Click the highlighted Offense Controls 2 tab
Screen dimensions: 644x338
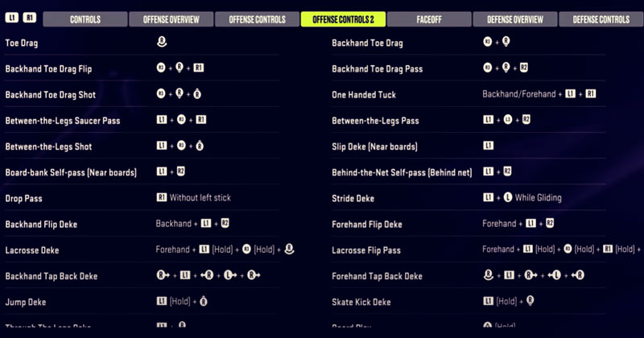344,19
